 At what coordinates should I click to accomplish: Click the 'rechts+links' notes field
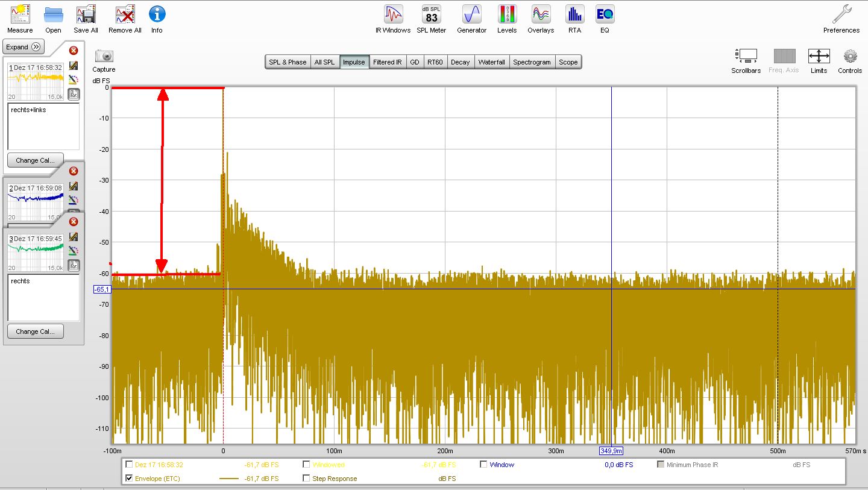click(43, 127)
